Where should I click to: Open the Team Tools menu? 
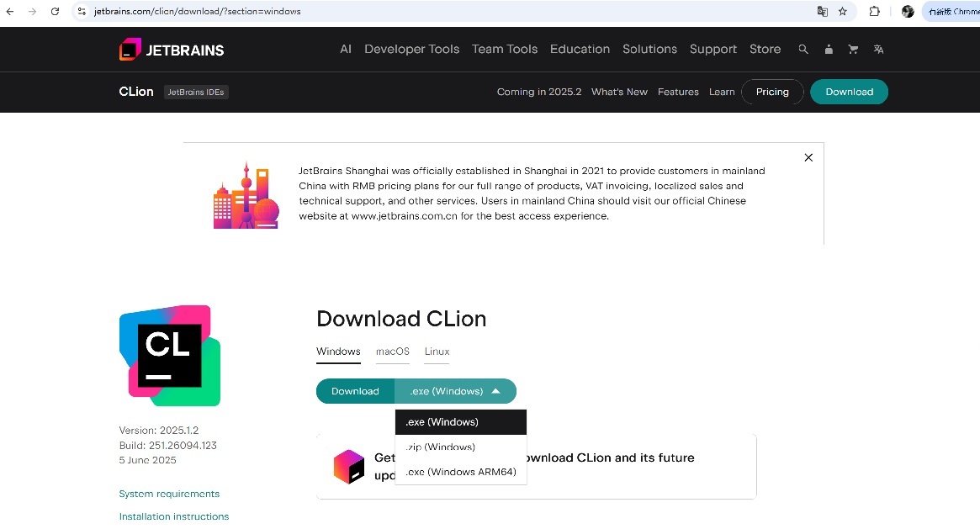click(505, 49)
